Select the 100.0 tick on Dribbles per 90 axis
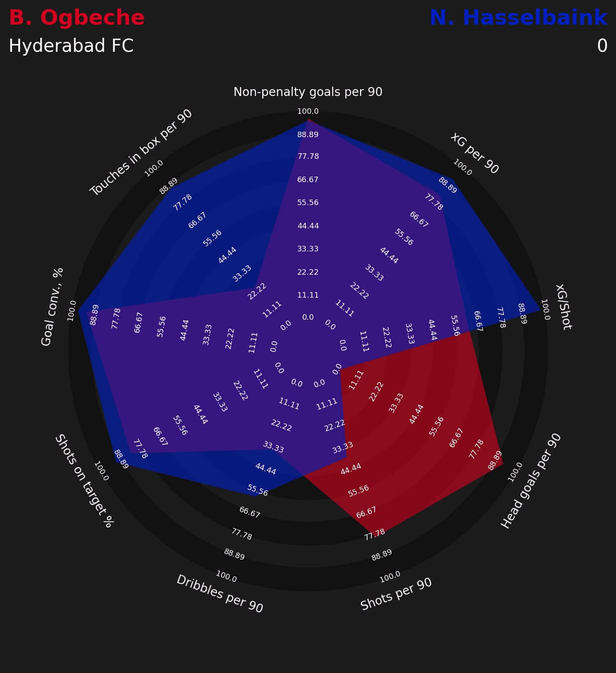The height and width of the screenshot is (673, 616). pyautogui.click(x=226, y=576)
